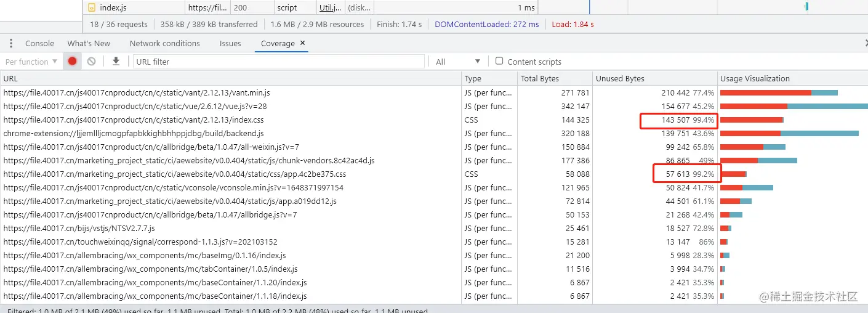Select the baseContainer/1.1.18/index.js row
The height and width of the screenshot is (313, 868).
point(434,296)
